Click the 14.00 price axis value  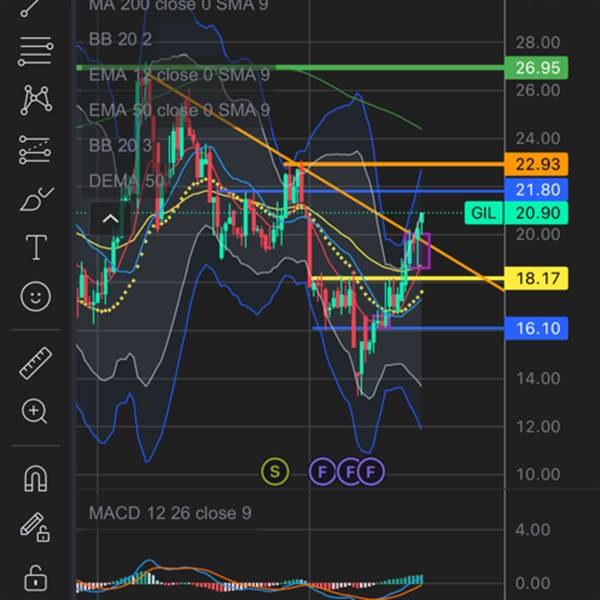click(x=538, y=378)
